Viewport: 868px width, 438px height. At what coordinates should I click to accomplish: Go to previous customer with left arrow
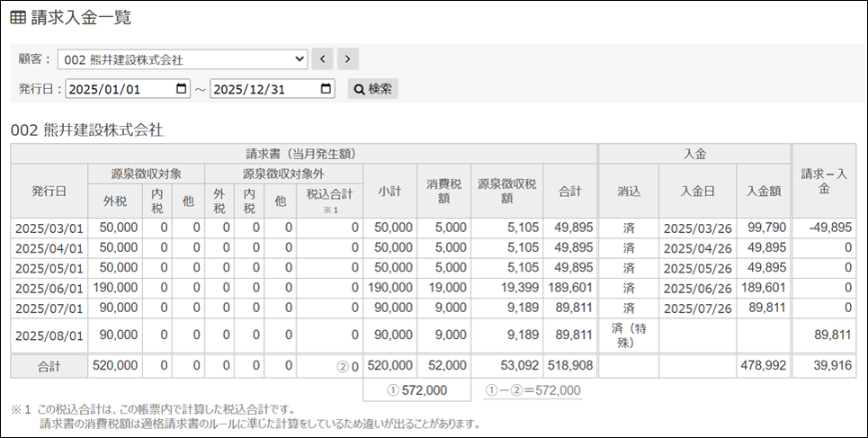(x=323, y=59)
